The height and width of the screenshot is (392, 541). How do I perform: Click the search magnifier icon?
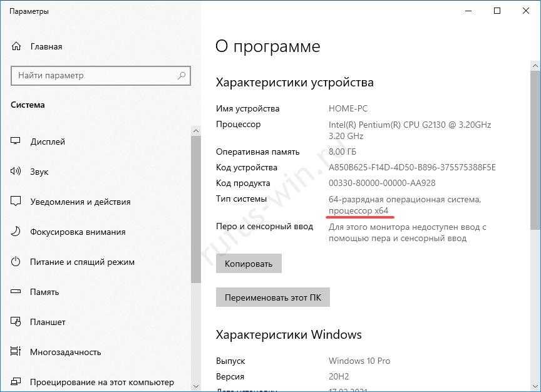pos(181,75)
